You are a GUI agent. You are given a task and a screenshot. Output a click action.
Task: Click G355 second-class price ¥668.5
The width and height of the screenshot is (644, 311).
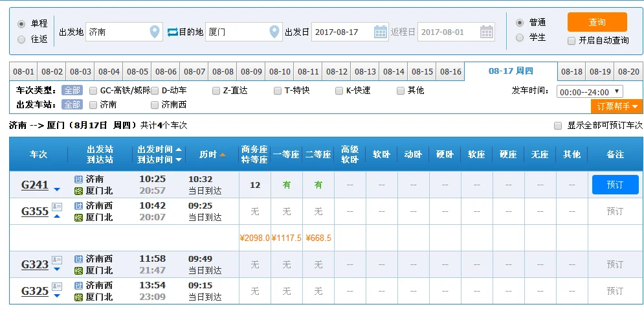tap(318, 238)
